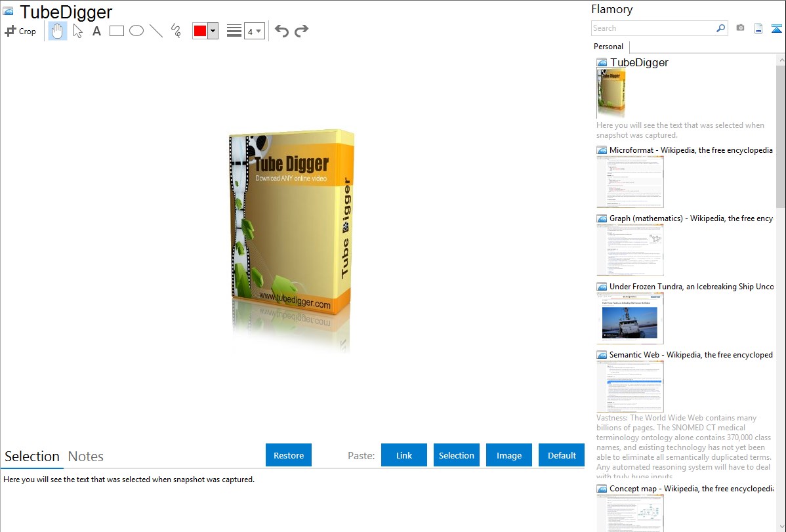Click the Restore button
The width and height of the screenshot is (786, 532).
point(289,455)
